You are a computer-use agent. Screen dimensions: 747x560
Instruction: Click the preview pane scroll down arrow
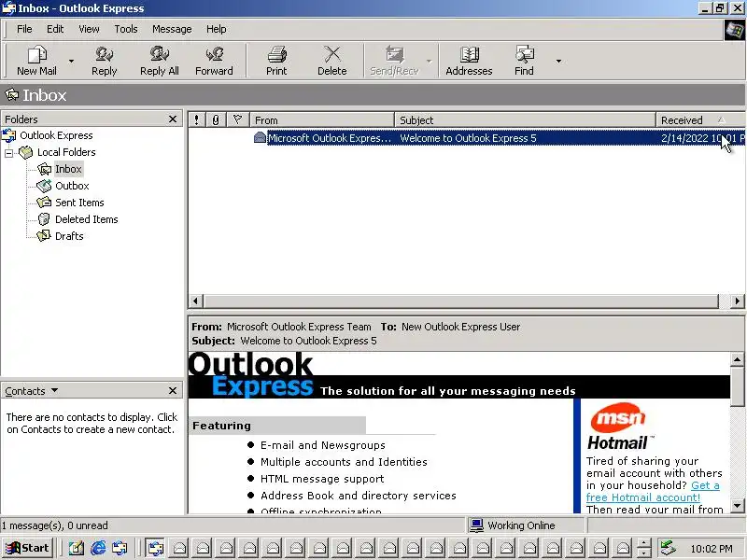click(737, 506)
